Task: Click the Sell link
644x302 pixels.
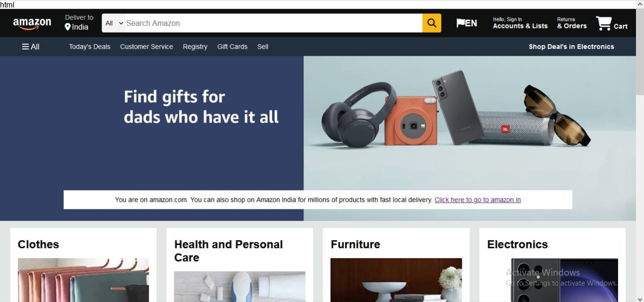Action: click(x=263, y=47)
